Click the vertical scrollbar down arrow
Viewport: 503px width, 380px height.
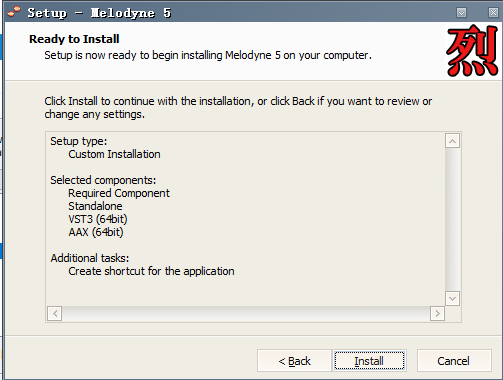(x=452, y=298)
